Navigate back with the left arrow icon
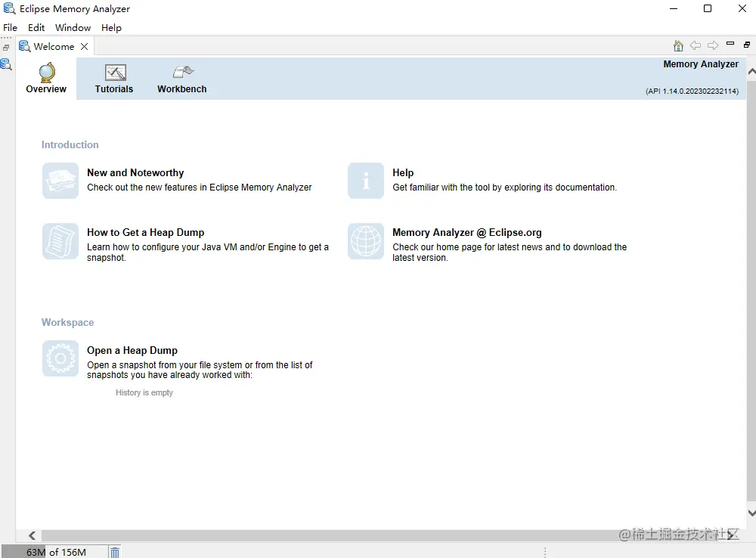The width and height of the screenshot is (756, 558). click(x=696, y=45)
